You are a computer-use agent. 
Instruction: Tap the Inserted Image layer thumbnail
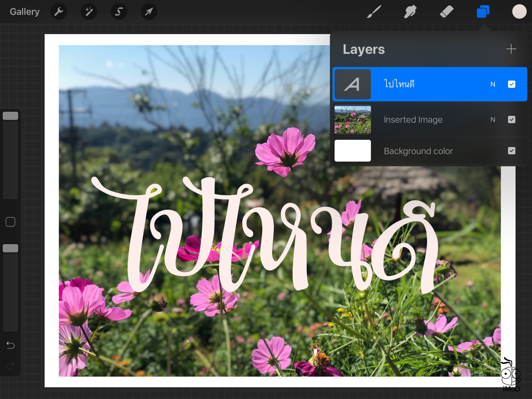(x=352, y=119)
